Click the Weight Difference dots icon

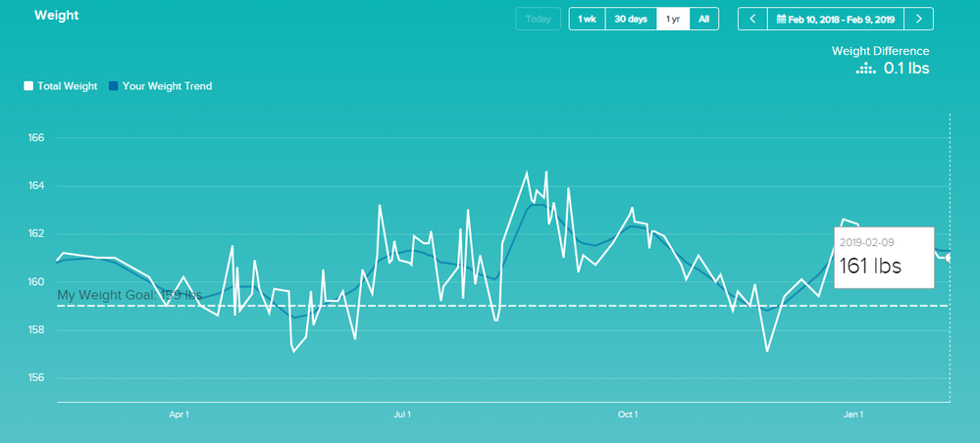pos(864,69)
